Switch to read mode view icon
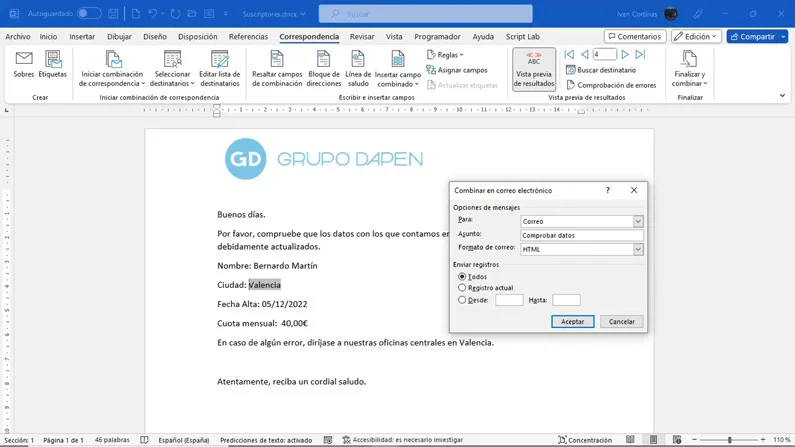The width and height of the screenshot is (795, 447). click(630, 440)
